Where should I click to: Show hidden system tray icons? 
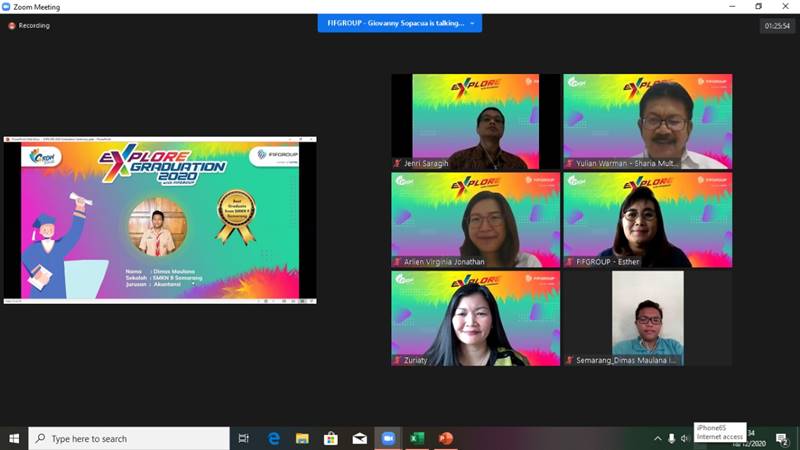tap(658, 438)
